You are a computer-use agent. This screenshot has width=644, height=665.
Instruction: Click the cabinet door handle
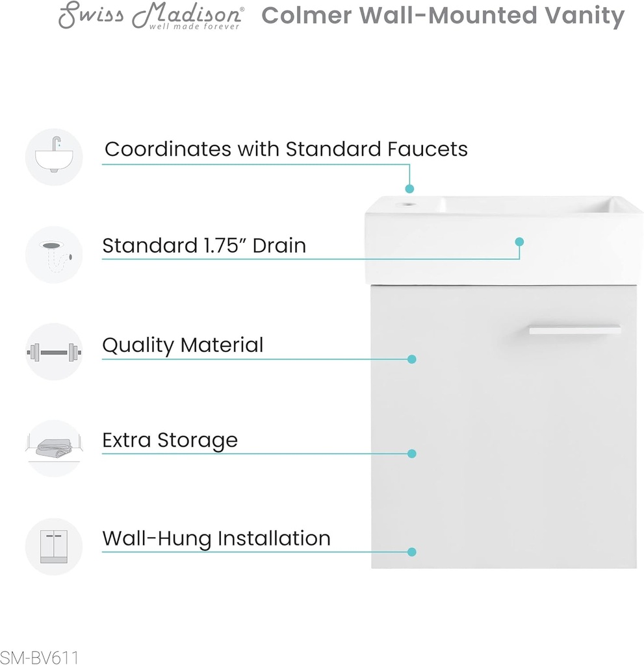click(574, 330)
